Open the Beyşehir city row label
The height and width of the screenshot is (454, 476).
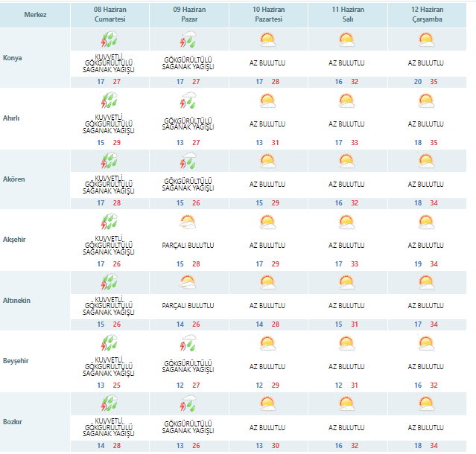click(16, 361)
